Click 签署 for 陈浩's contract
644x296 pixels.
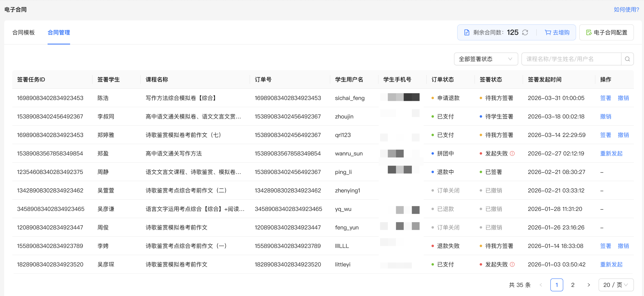point(605,98)
